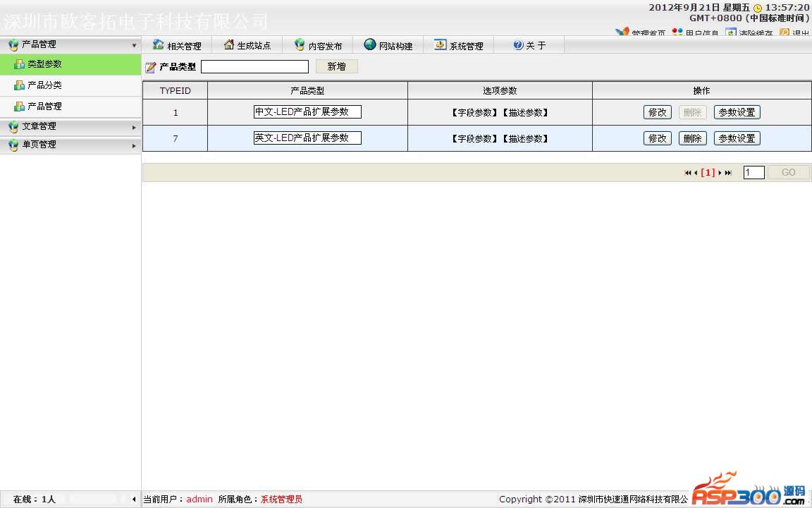Click the 内容发布 menu icon
The height and width of the screenshot is (508, 812).
[300, 44]
